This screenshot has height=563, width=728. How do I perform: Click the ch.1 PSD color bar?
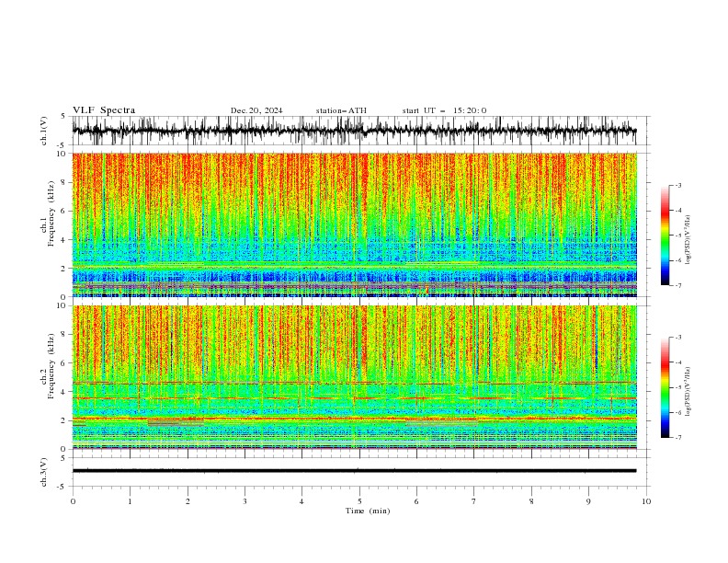coord(665,236)
